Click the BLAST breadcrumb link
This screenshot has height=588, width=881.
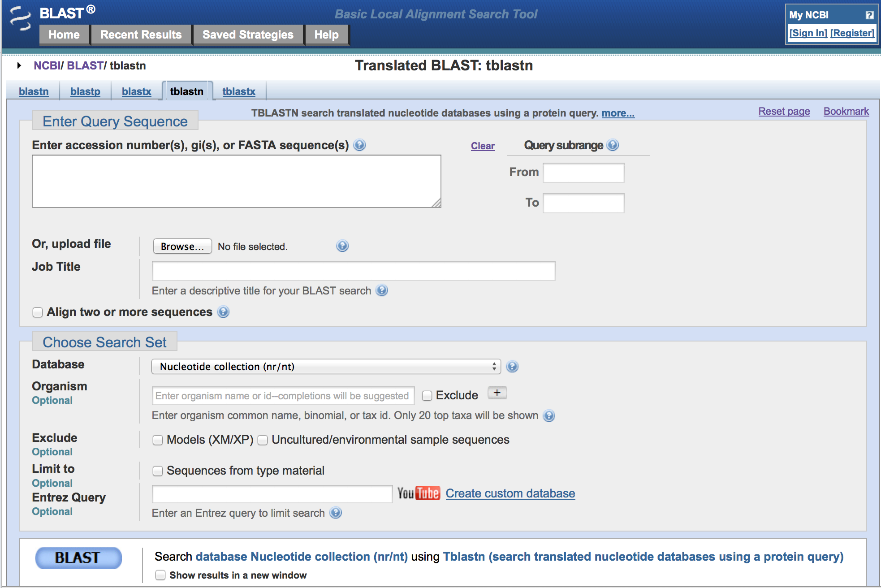point(85,66)
